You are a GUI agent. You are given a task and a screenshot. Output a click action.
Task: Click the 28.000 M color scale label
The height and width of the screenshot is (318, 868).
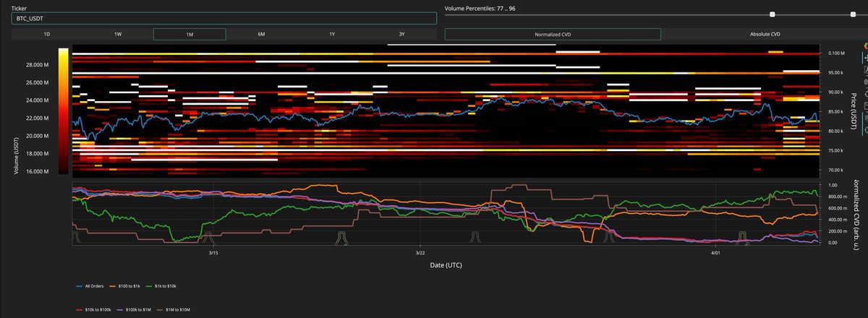(36, 64)
